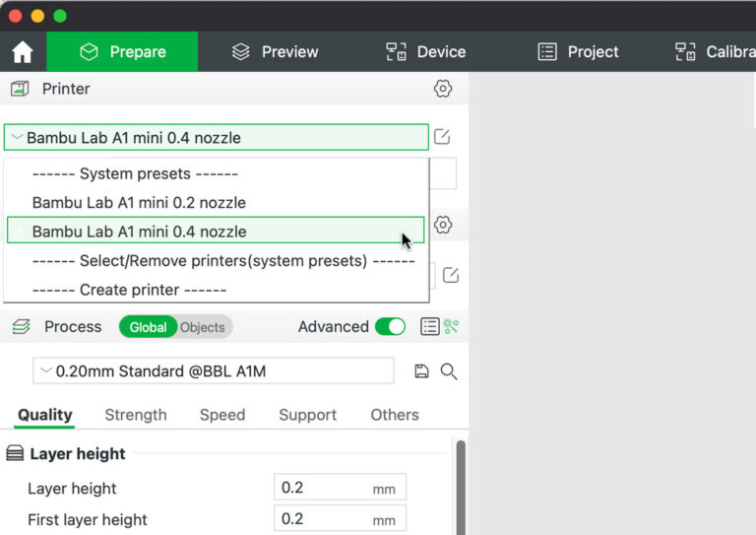Click filament settings gear icon
The height and width of the screenshot is (535, 756).
[x=443, y=225]
